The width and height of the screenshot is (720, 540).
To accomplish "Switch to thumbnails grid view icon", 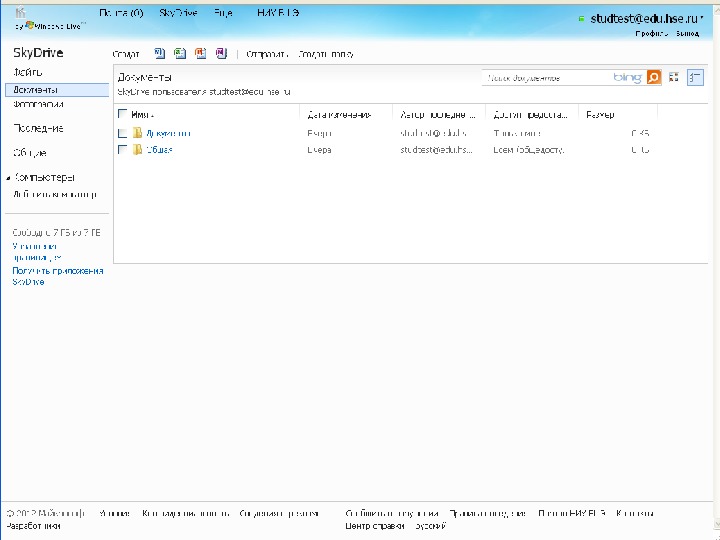I will coord(674,78).
